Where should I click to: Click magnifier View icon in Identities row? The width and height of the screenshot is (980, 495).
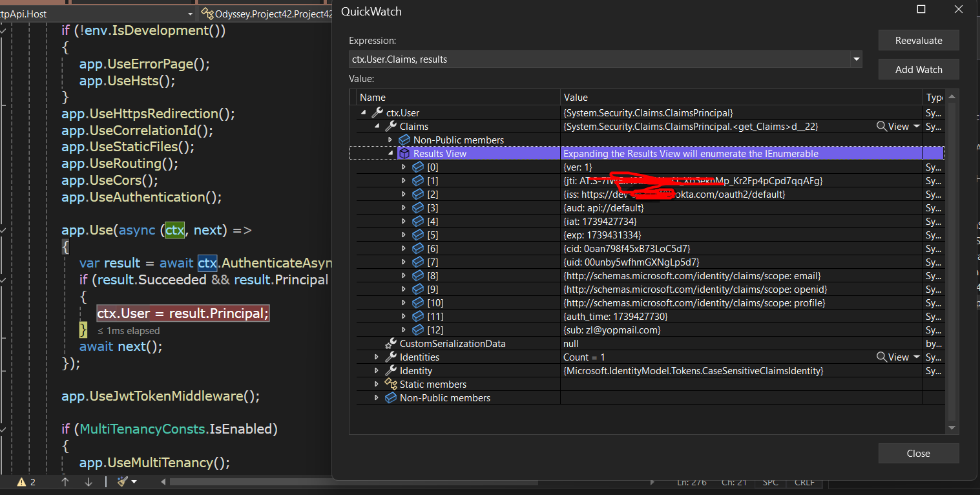(x=881, y=357)
